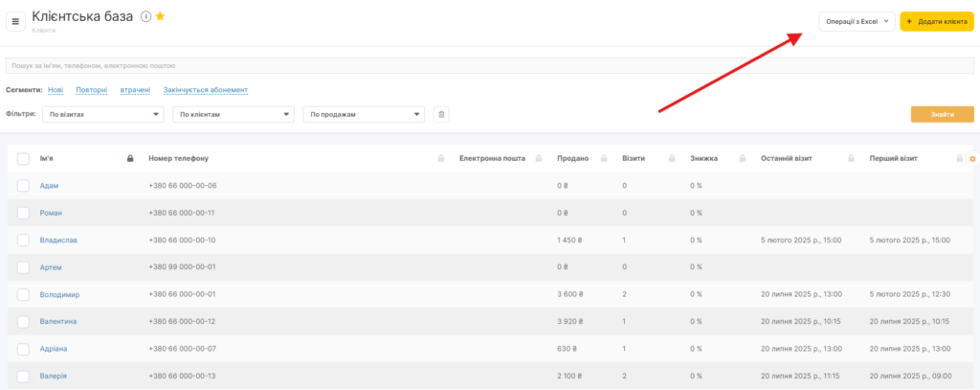Expand the По продажам filter dropdown

click(363, 115)
